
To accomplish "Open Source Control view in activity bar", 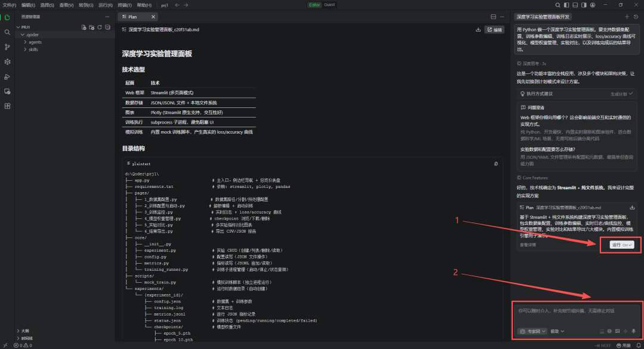I will (7, 47).
